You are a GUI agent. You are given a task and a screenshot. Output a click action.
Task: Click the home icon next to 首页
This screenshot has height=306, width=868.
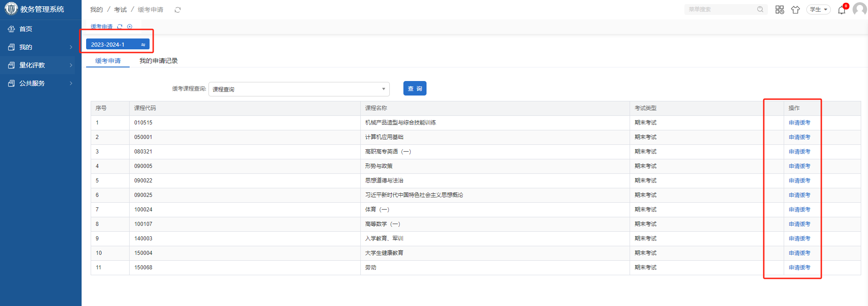(x=11, y=29)
